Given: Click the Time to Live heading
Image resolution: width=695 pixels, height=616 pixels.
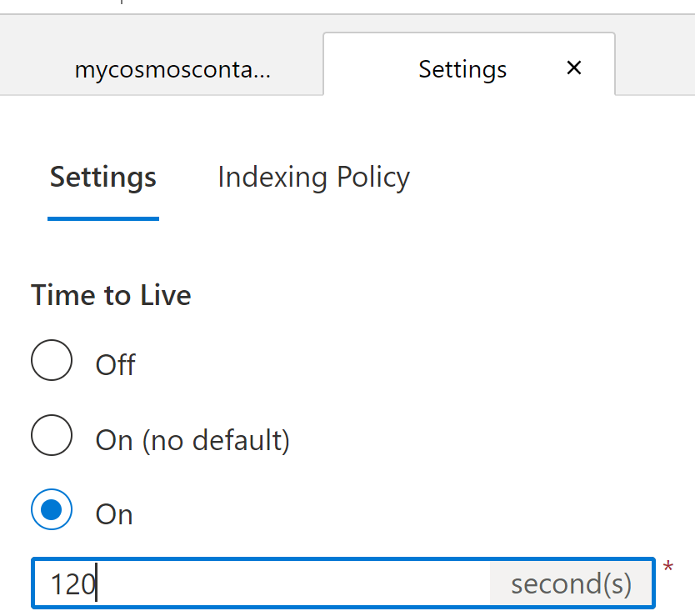Looking at the screenshot, I should pos(111,295).
